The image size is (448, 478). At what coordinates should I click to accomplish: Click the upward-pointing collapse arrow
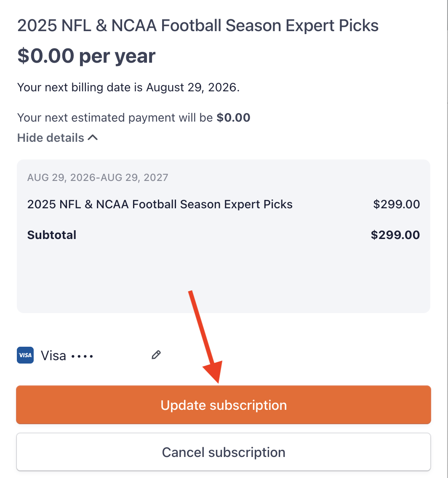93,137
